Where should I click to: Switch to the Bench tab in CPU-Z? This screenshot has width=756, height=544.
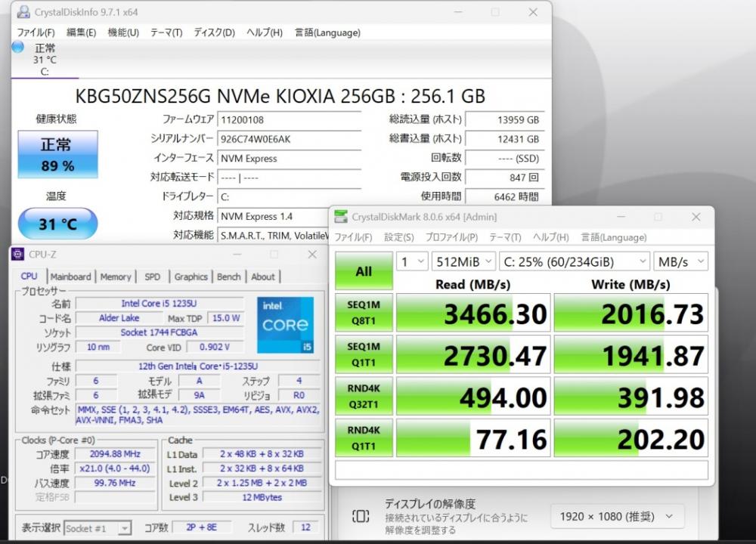tap(228, 277)
